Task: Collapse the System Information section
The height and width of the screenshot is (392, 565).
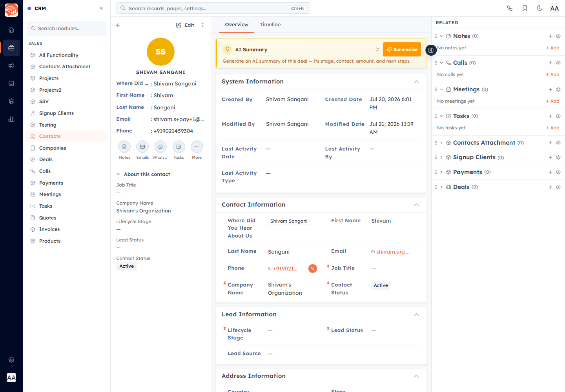Action: [416, 82]
